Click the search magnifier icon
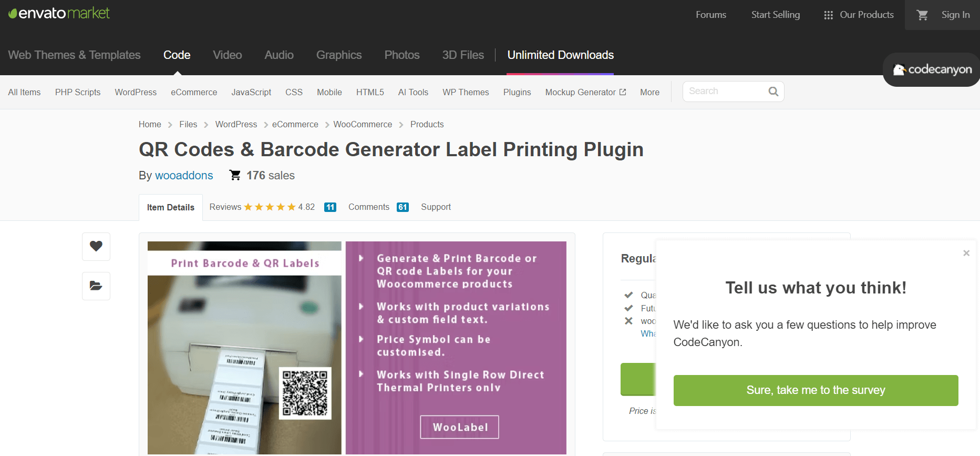 [773, 92]
